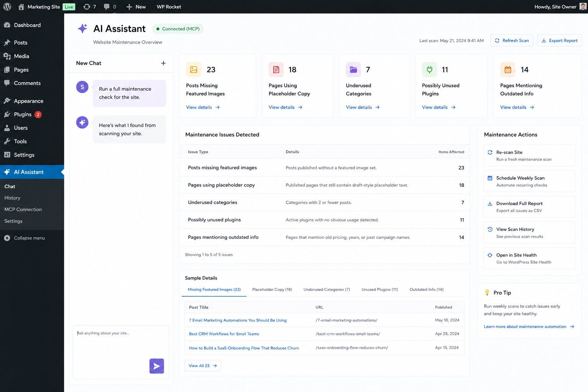Click the Download Full Report icon
588x392 pixels.
pyautogui.click(x=490, y=204)
